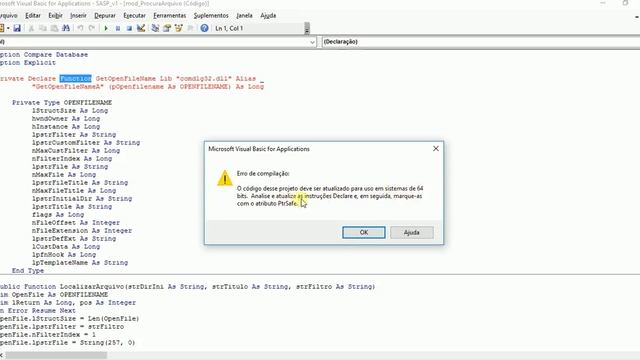Click the line 'nFilterIndex As Long'
640x360 pixels.
pyautogui.click(x=72, y=159)
